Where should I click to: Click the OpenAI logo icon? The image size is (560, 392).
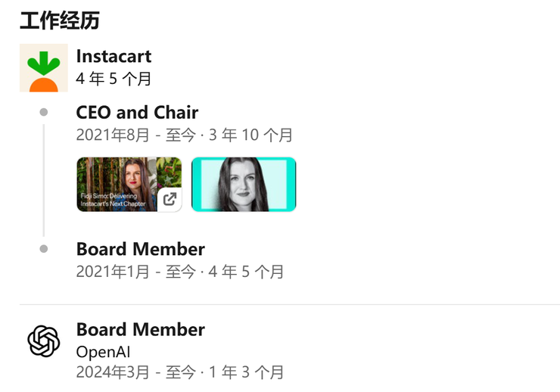(x=44, y=341)
